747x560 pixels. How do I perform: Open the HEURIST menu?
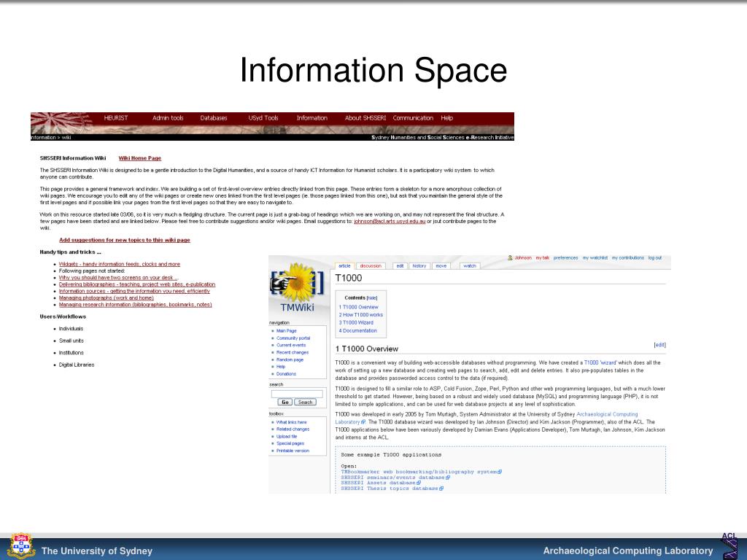click(x=116, y=118)
